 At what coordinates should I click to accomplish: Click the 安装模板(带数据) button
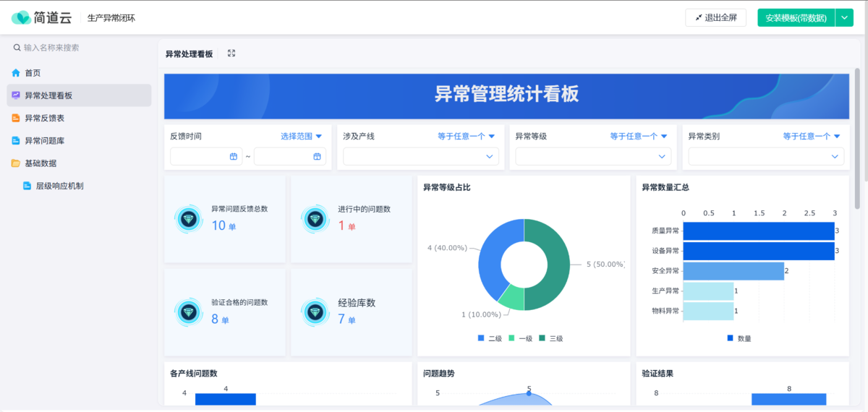(x=796, y=17)
